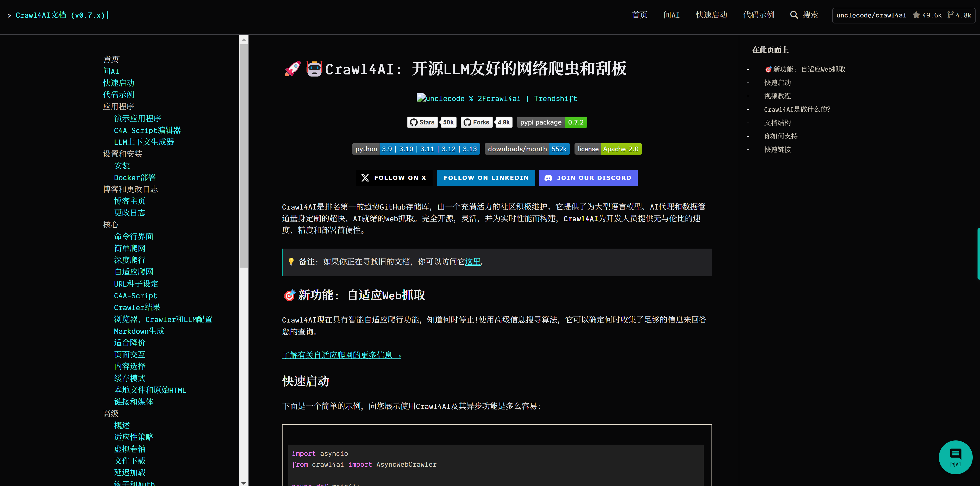Click 搜索 search field in header
Screen dimensions: 980x486
pos(810,15)
